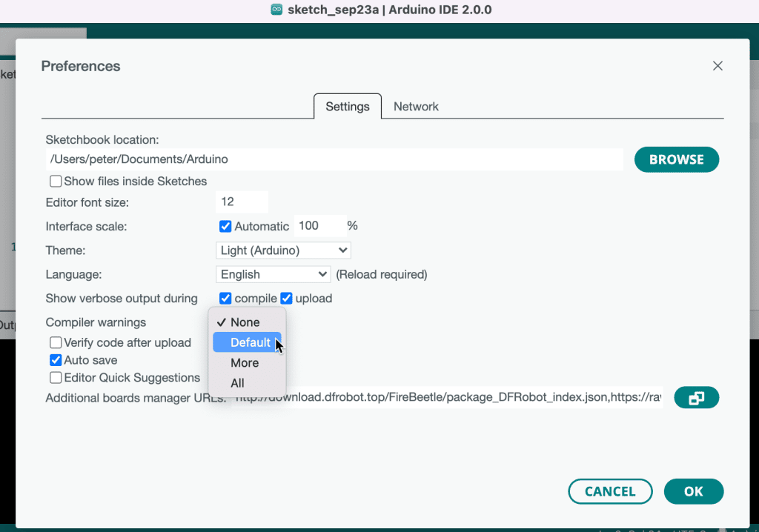Uncheck verbose output during upload

[286, 298]
